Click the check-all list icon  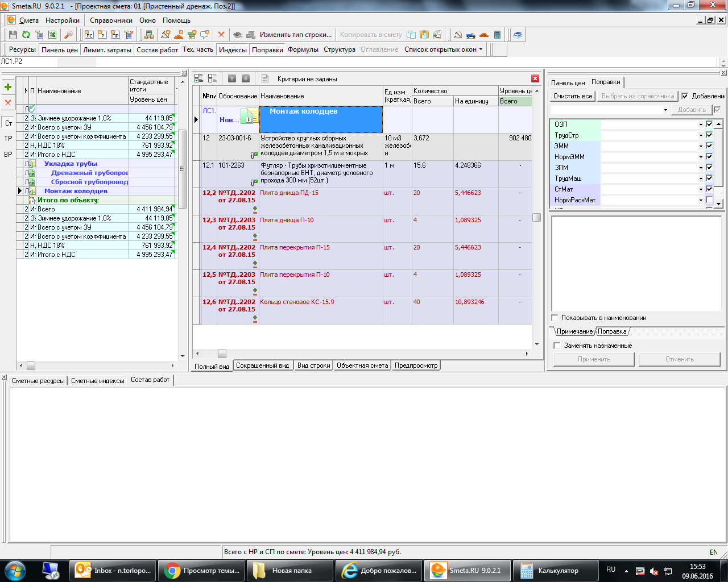[198, 78]
